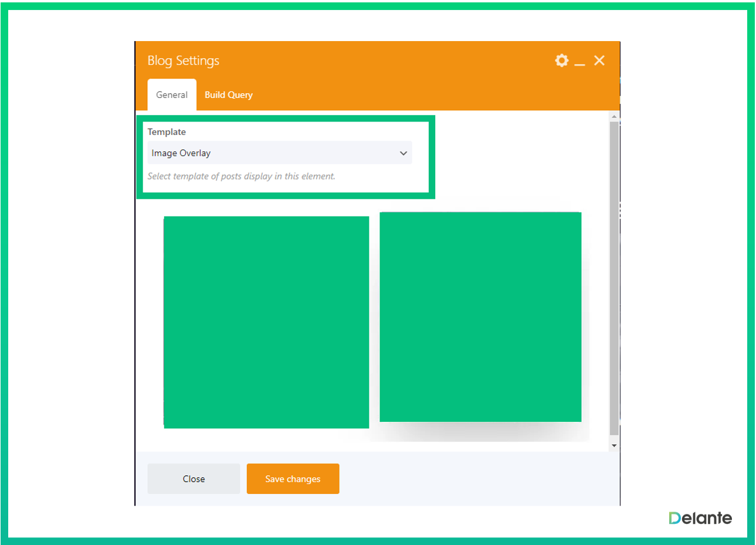Viewport: 756px width, 545px height.
Task: Click the Save changes button
Action: [293, 479]
